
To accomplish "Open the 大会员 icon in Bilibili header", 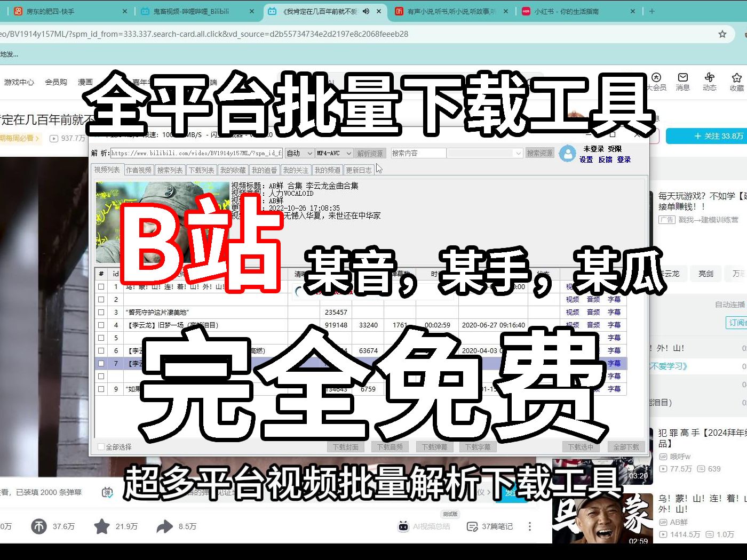I will pyautogui.click(x=656, y=77).
